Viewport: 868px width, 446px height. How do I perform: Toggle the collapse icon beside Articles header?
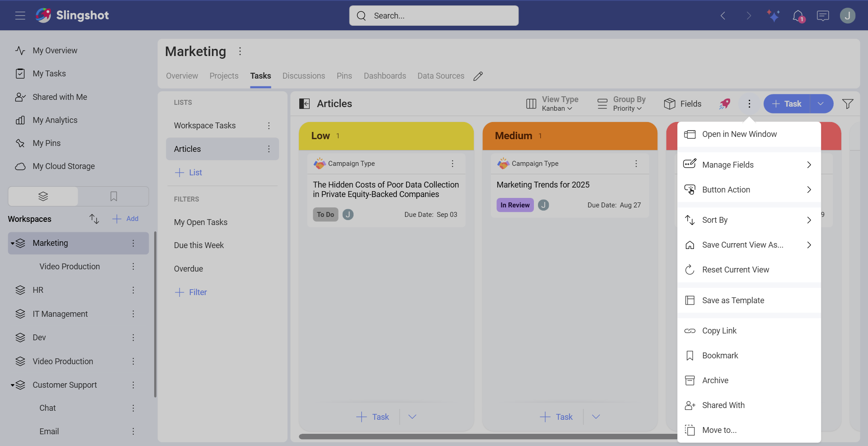coord(304,103)
